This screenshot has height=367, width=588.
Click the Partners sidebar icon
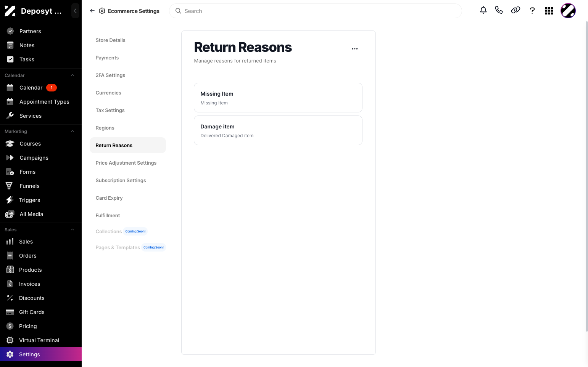pos(10,31)
